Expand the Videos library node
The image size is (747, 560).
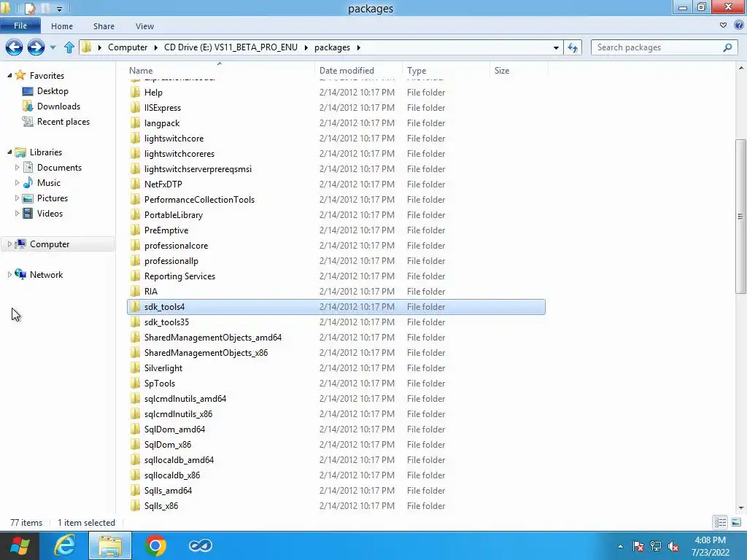tap(18, 214)
